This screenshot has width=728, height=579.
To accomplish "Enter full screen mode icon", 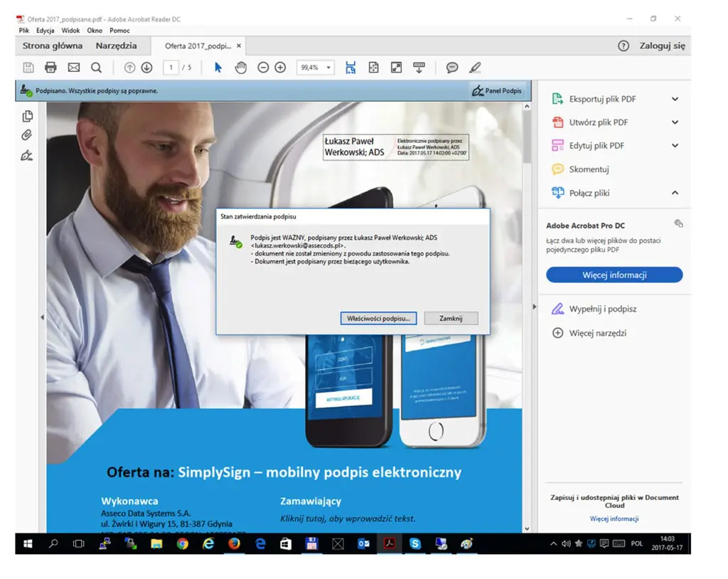I will [x=396, y=68].
